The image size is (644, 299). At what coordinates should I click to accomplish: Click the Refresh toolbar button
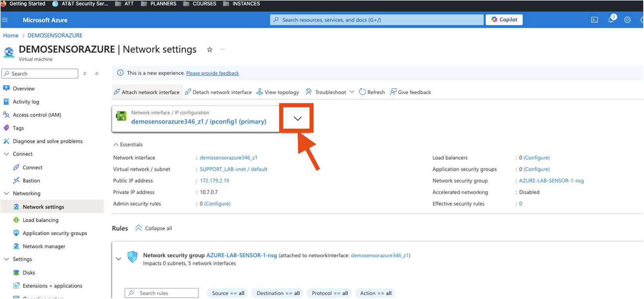click(x=372, y=92)
